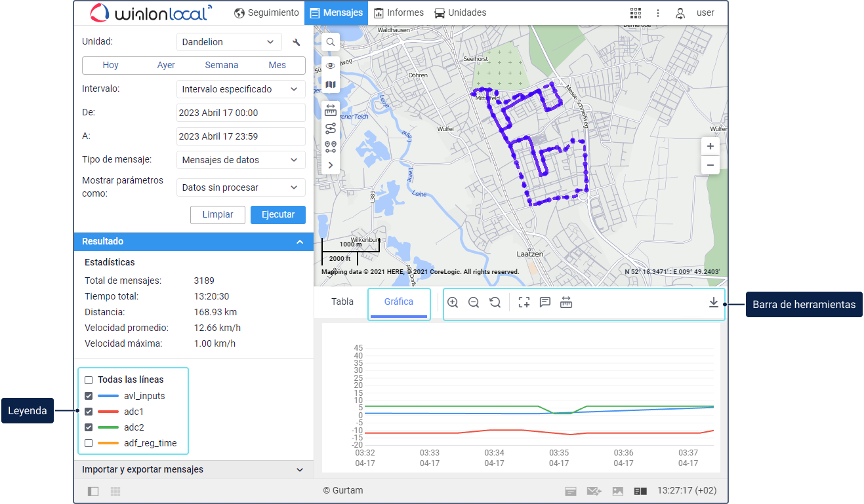Click the zoom in icon on chart toolbar

tap(453, 302)
